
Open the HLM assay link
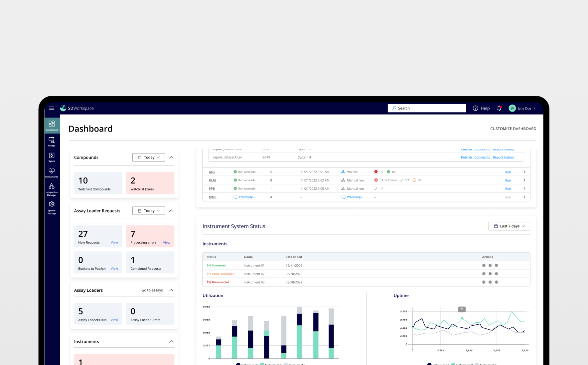click(212, 180)
